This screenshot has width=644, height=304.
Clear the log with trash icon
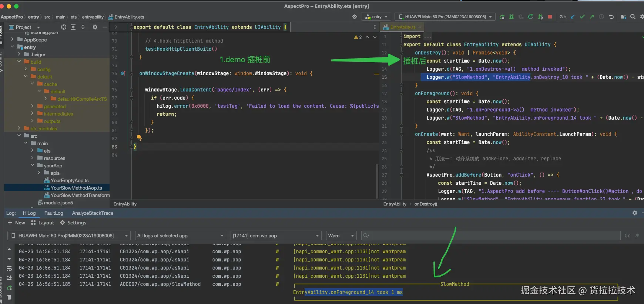point(9,297)
